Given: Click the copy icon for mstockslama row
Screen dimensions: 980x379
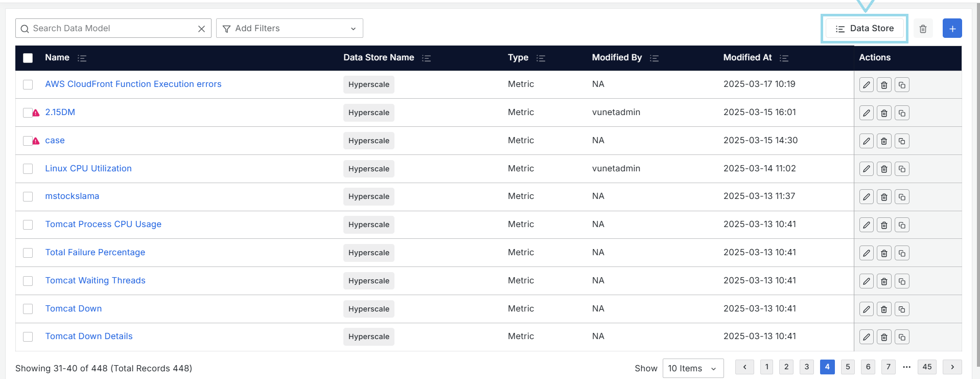Looking at the screenshot, I should pos(902,197).
